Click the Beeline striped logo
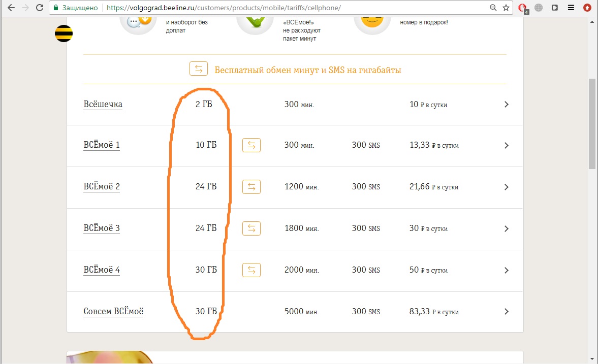This screenshot has width=598, height=364. (x=64, y=34)
